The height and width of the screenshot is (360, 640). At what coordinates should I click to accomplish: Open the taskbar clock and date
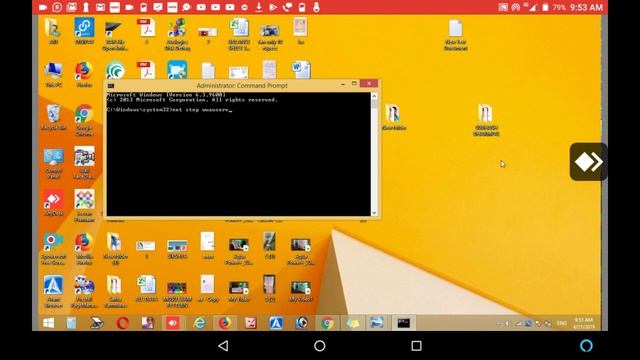584,323
